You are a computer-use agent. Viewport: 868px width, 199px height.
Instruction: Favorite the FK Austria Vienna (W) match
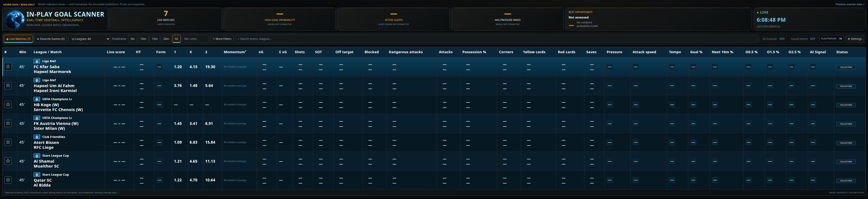8,124
